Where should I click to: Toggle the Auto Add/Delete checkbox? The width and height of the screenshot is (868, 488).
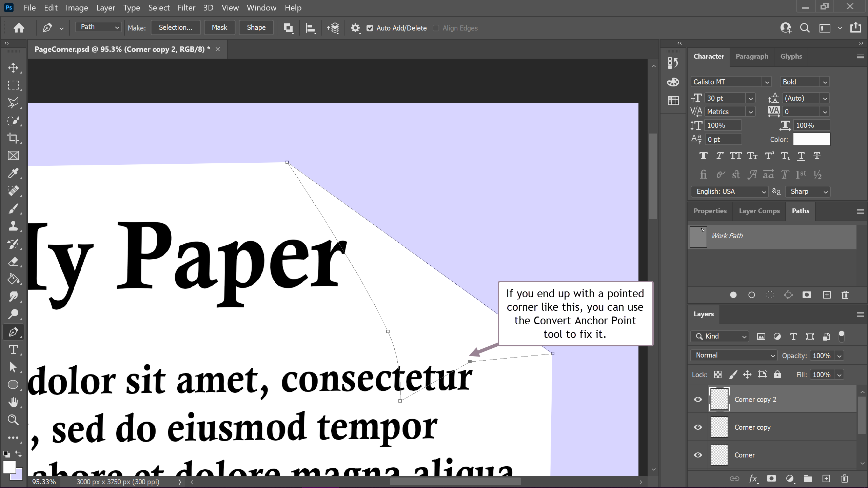(370, 28)
